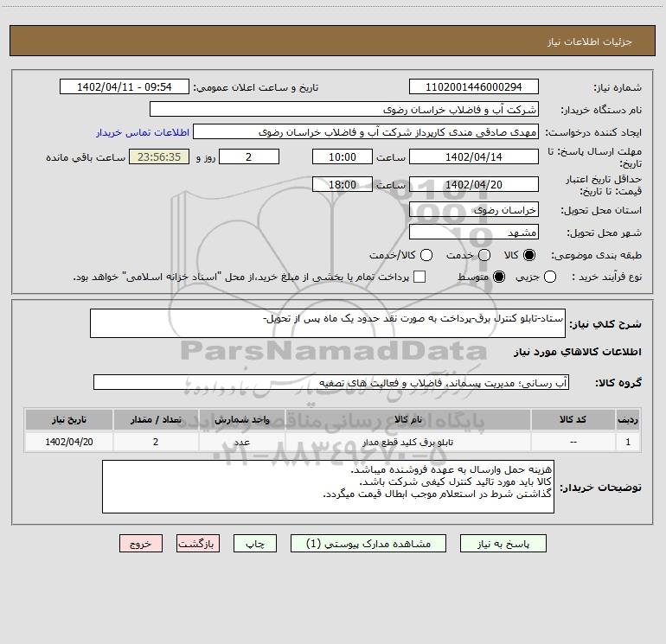Select the کالا radio button
This screenshot has height=644, width=666.
pyautogui.click(x=529, y=255)
